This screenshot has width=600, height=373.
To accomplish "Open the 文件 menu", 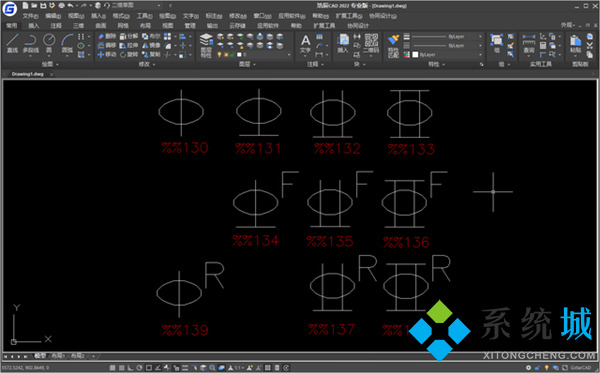I will click(x=30, y=16).
